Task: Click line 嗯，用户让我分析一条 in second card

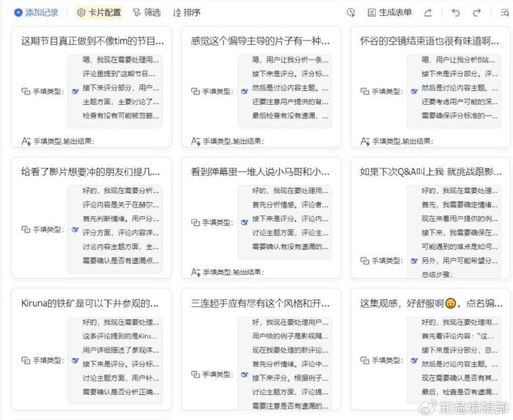Action: [x=290, y=60]
